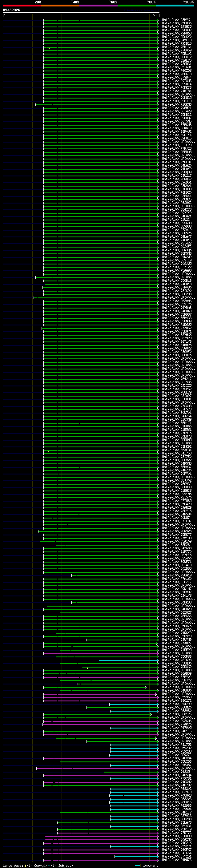This screenshot has height=868, width=197.
Task: Click the white query sequence bar
Action: [x=81, y=12]
